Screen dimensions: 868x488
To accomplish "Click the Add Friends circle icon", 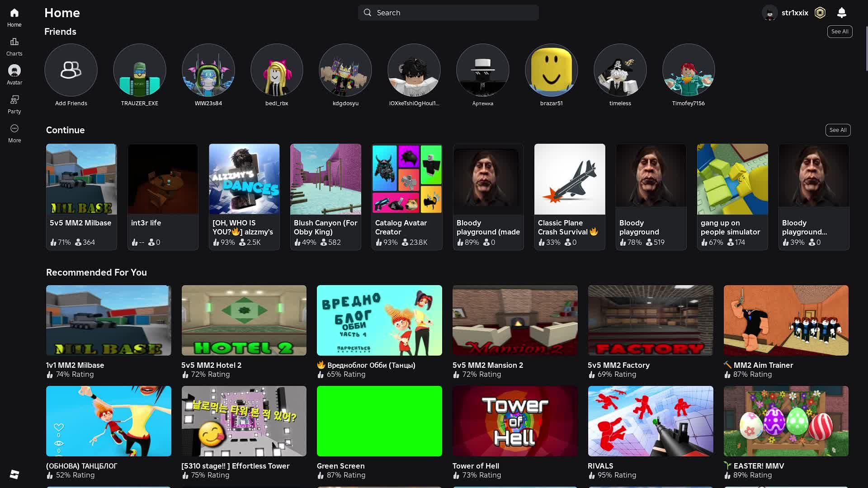I will coord(71,70).
